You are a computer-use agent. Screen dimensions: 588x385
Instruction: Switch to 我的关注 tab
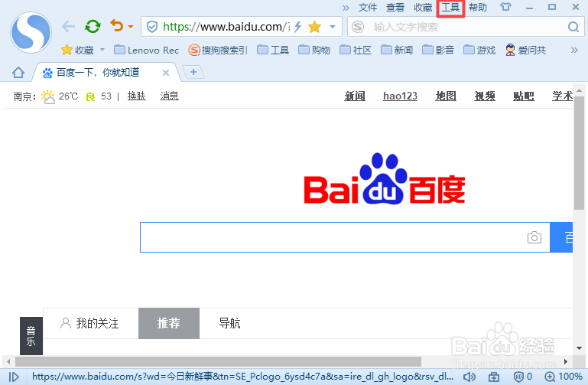[89, 323]
